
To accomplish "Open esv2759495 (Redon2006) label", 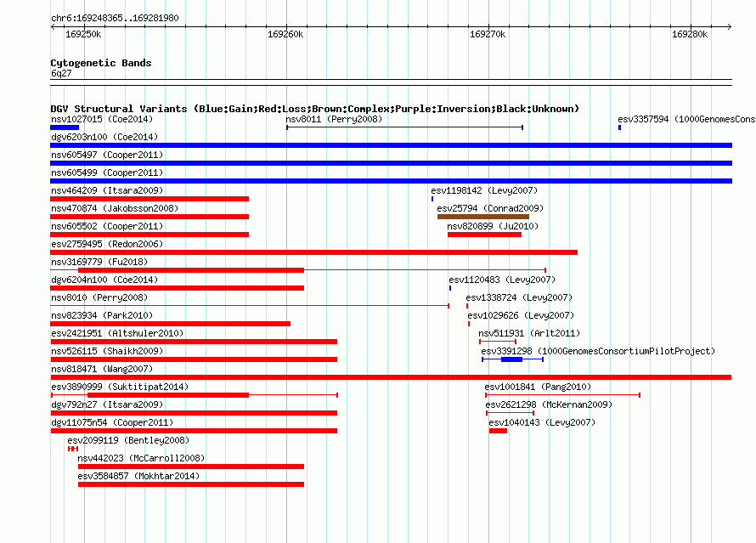I will tap(107, 244).
